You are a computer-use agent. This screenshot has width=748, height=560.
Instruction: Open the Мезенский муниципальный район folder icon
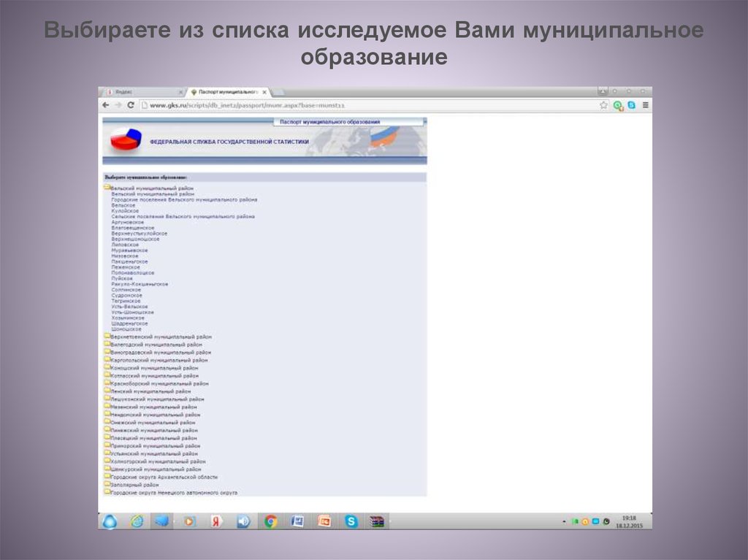click(x=107, y=407)
